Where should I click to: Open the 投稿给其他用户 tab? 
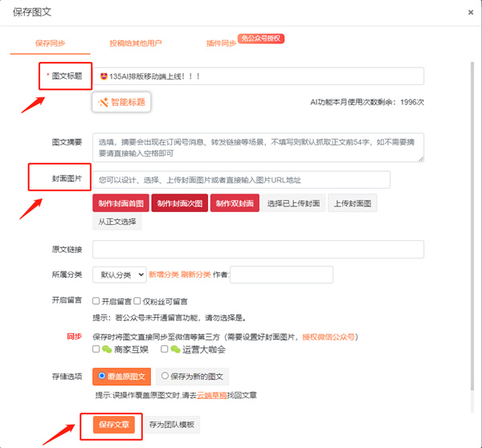click(x=136, y=43)
